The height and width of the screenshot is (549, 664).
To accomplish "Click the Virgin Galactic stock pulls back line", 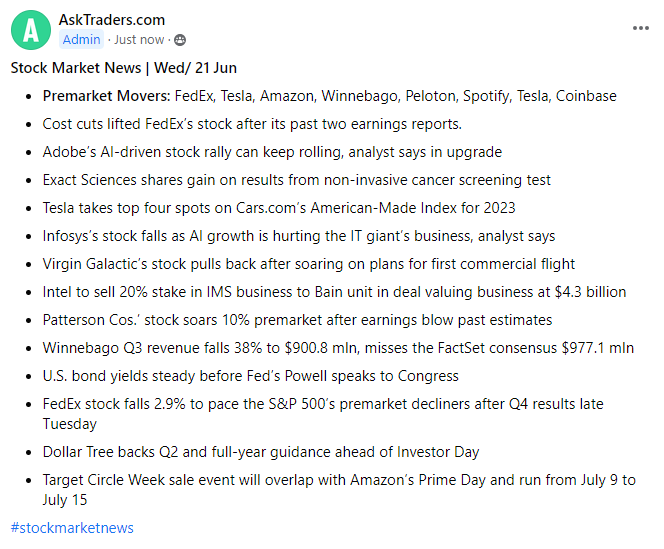I will pyautogui.click(x=308, y=264).
